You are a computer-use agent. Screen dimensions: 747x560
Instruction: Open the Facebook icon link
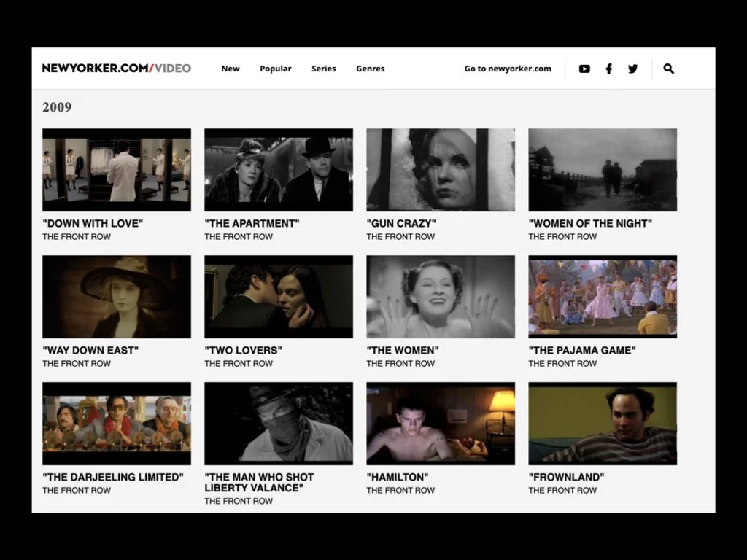(x=609, y=69)
